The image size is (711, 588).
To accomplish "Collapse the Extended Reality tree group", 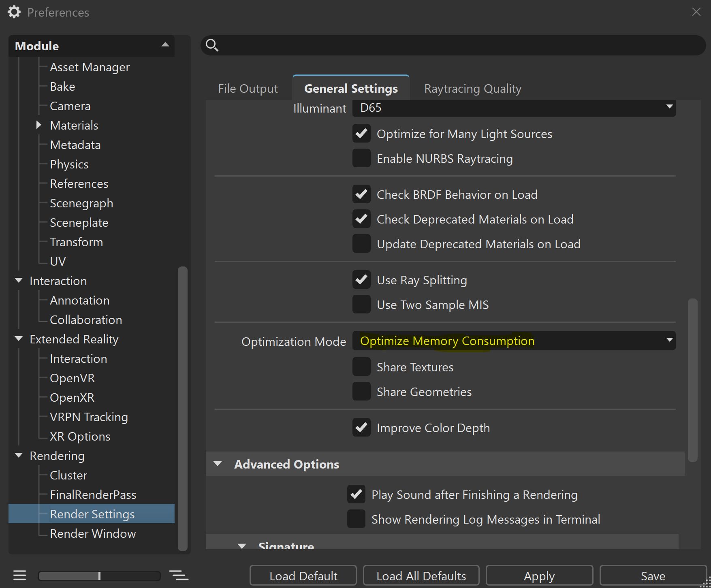I will [x=19, y=339].
